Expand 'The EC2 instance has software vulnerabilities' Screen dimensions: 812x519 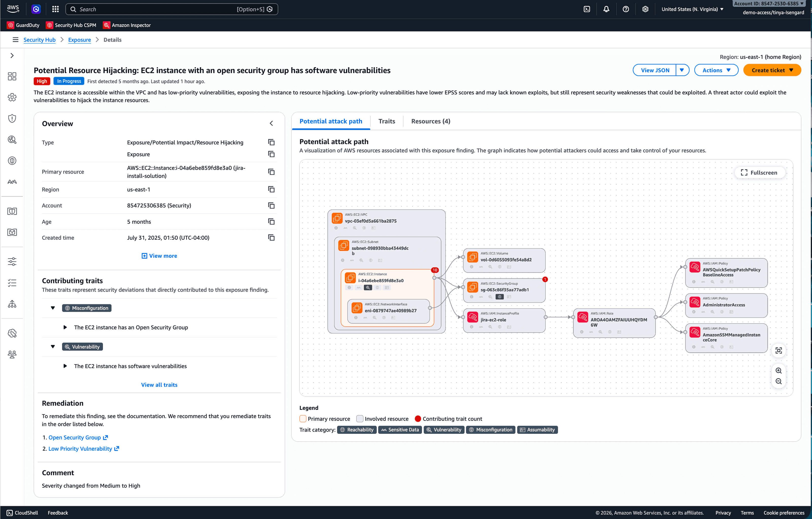pos(65,366)
